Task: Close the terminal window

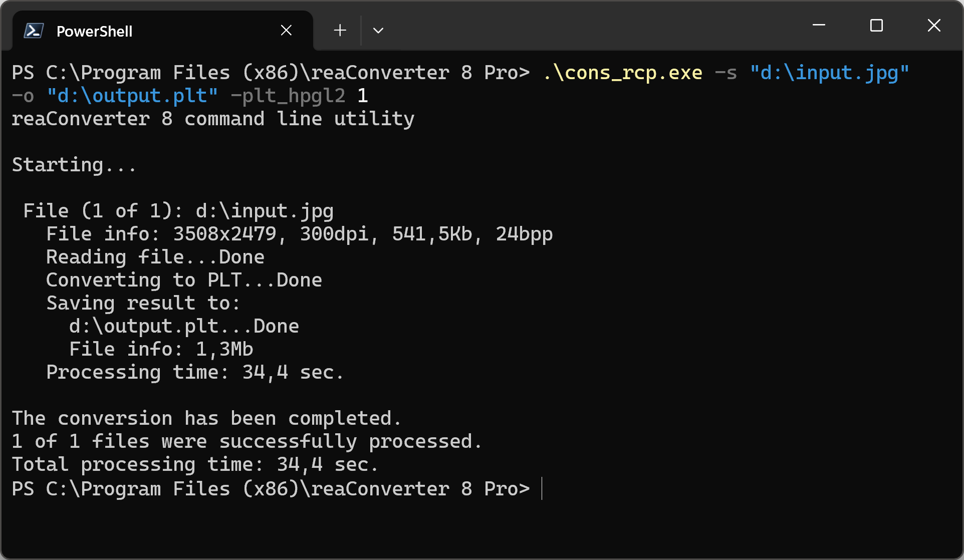Action: pos(934,25)
